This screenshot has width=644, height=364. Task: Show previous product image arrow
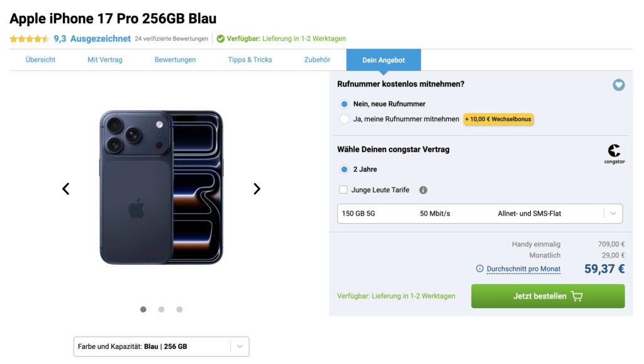pyautogui.click(x=65, y=189)
